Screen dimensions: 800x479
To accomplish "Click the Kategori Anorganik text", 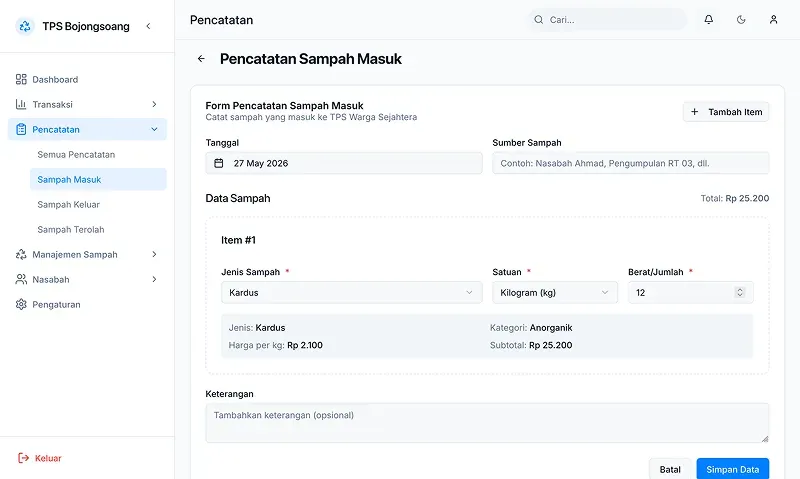I will [x=531, y=327].
